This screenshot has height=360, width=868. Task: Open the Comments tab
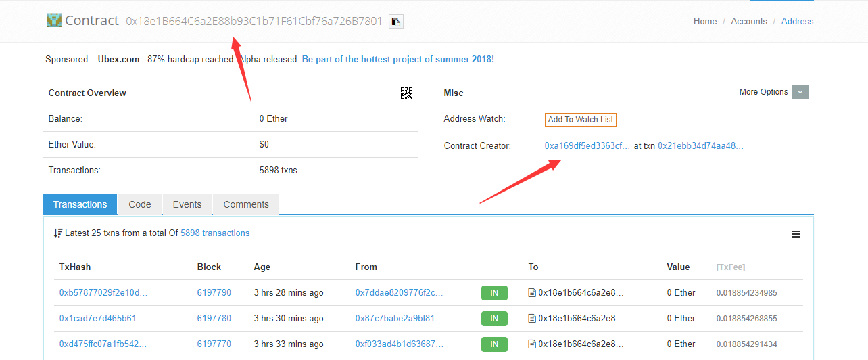[246, 204]
